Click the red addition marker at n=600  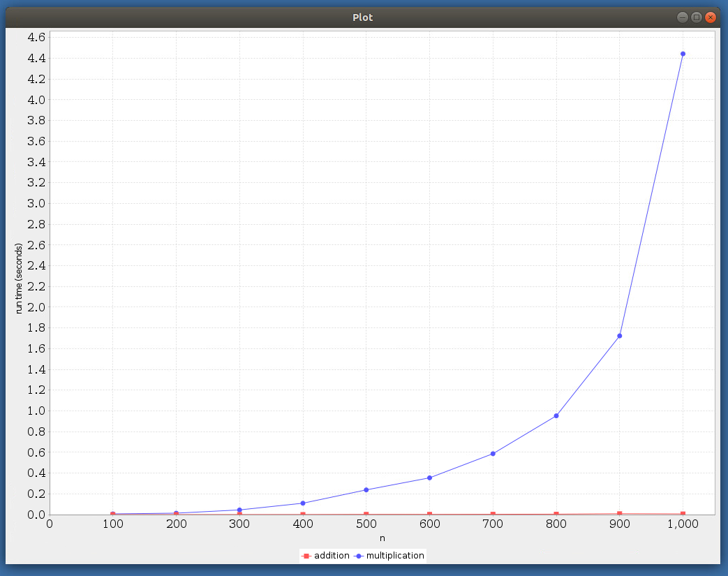coord(429,515)
